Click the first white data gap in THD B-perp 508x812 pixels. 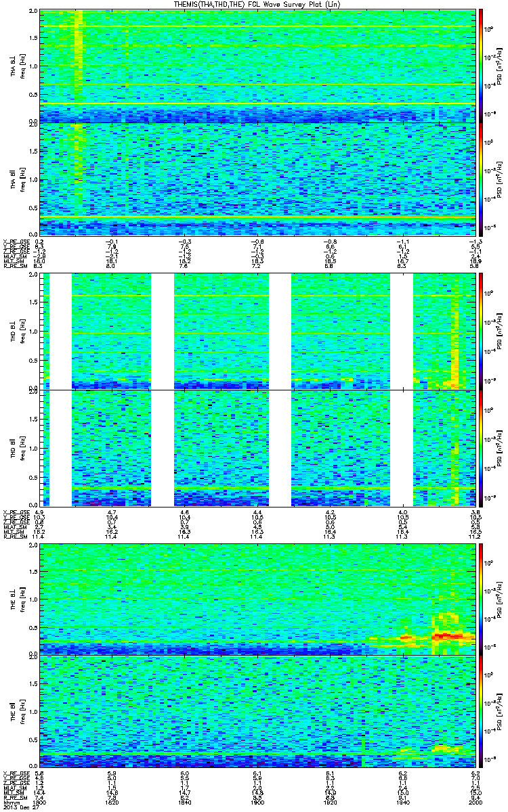(61, 331)
